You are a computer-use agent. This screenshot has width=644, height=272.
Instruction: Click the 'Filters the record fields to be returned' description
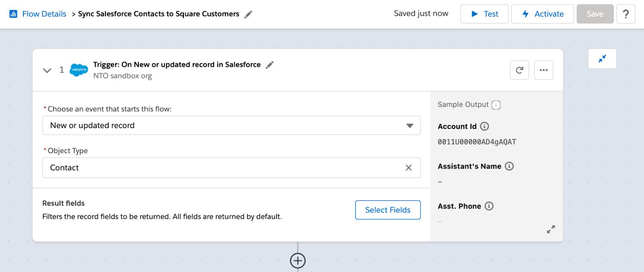coord(162,216)
